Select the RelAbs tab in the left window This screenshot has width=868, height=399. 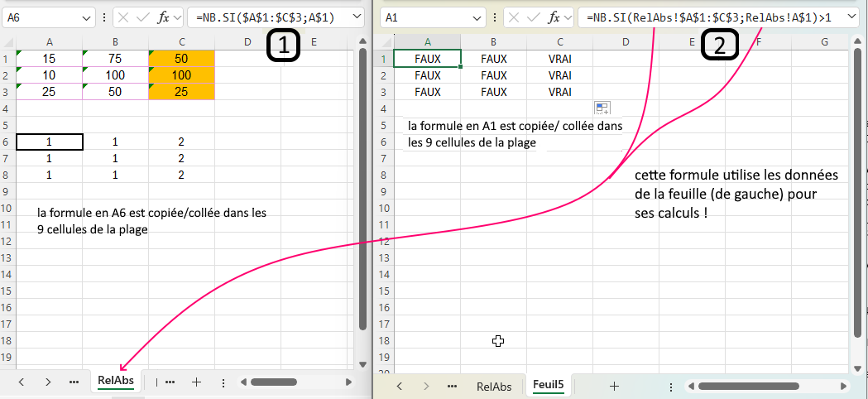point(115,381)
